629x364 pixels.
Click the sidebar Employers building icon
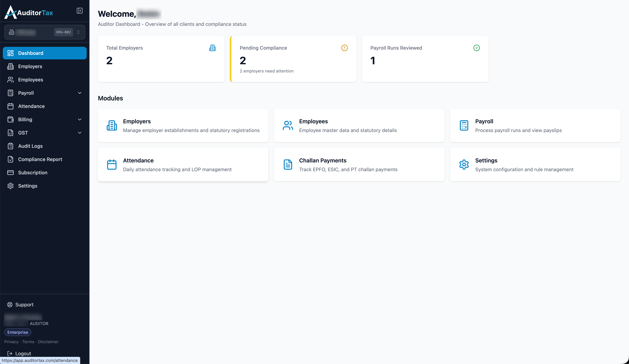tap(10, 66)
